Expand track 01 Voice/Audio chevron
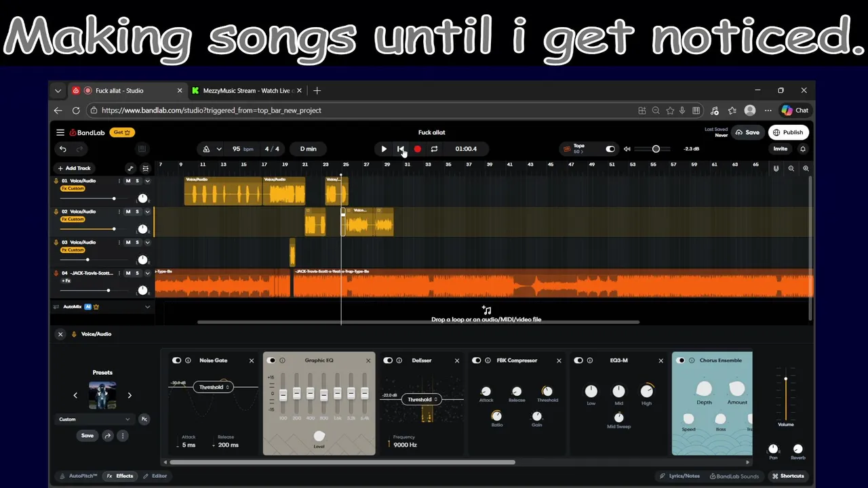This screenshot has width=868, height=488. tap(147, 181)
